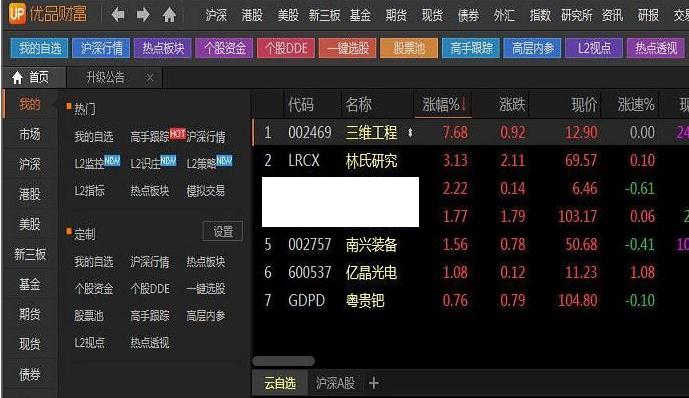Go to home via house icon
Screen dimensions: 689x398
[x=169, y=15]
